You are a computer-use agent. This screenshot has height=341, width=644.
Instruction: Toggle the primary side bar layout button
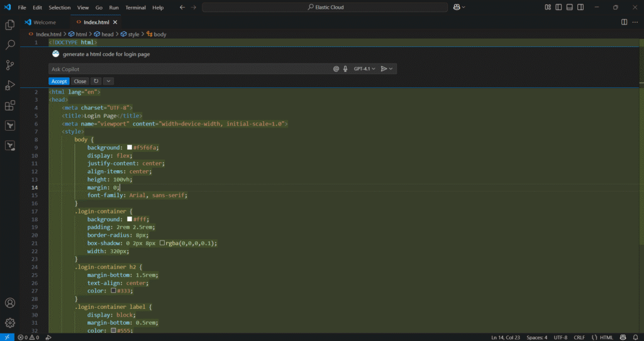point(558,8)
